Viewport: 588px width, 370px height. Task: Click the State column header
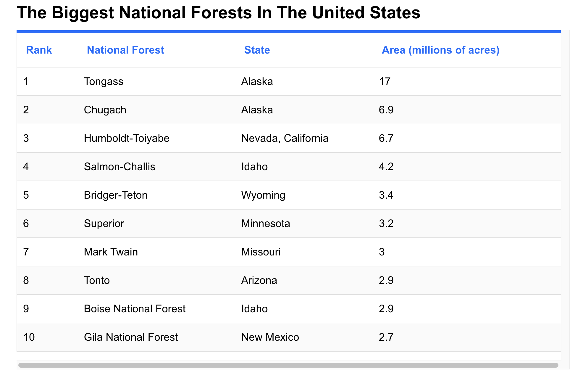[x=257, y=50]
